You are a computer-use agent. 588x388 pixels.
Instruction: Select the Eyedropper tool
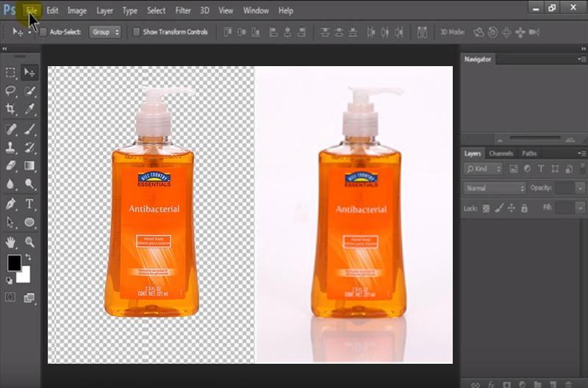pos(29,109)
